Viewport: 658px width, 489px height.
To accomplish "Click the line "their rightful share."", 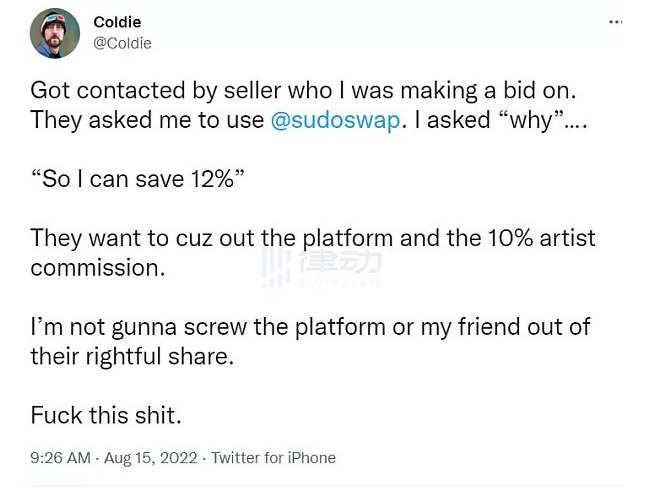I will click(x=132, y=356).
